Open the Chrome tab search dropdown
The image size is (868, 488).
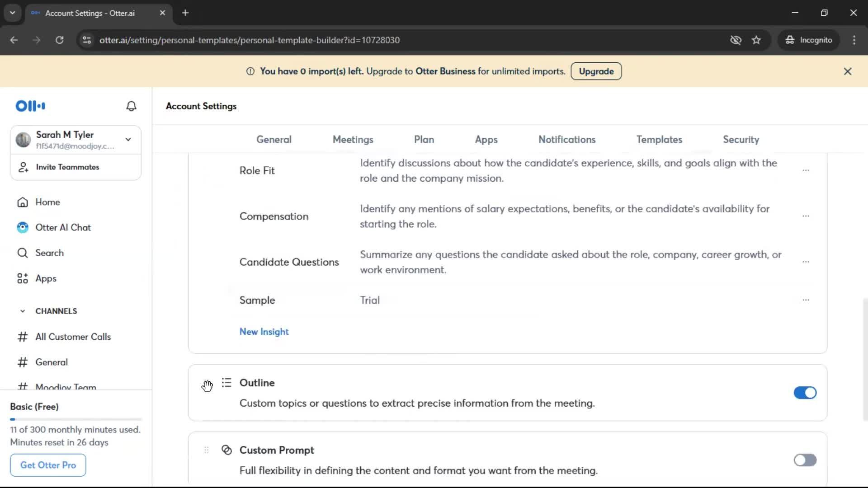tap(13, 13)
